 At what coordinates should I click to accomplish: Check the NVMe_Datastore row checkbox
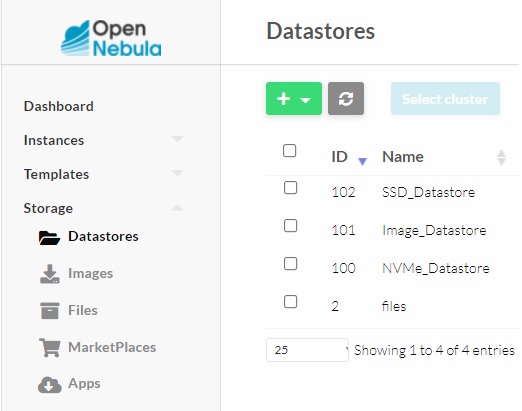point(290,264)
